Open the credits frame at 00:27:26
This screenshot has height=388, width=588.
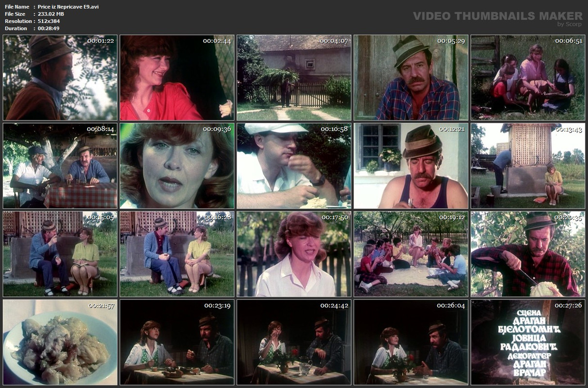[528, 342]
